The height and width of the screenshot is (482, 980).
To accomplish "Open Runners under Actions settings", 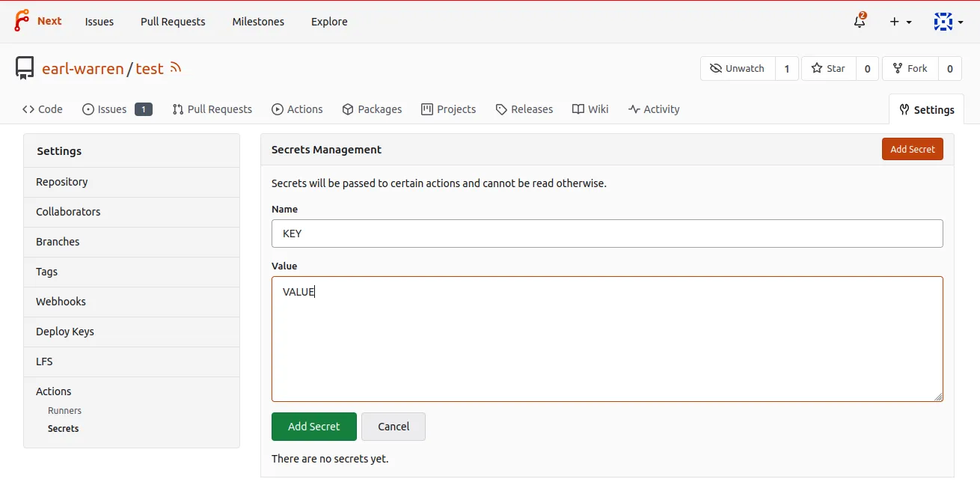I will point(64,411).
